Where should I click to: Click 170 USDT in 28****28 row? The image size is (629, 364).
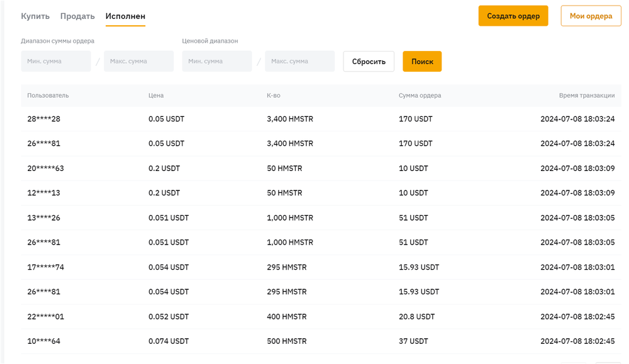(416, 119)
